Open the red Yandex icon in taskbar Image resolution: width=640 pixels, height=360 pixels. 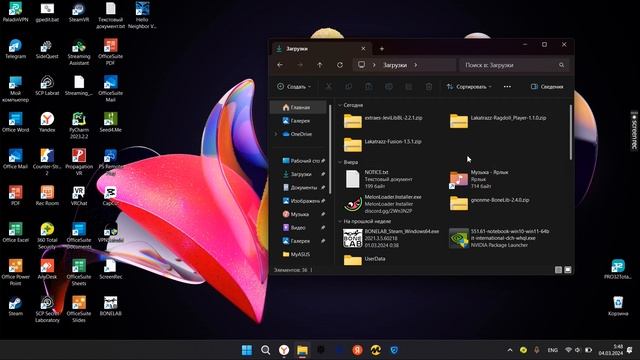click(358, 350)
